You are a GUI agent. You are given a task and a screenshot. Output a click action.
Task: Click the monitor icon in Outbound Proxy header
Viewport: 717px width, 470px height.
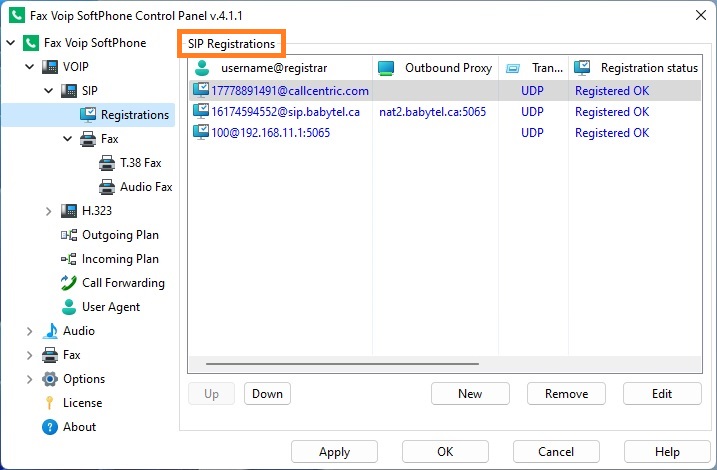(386, 68)
